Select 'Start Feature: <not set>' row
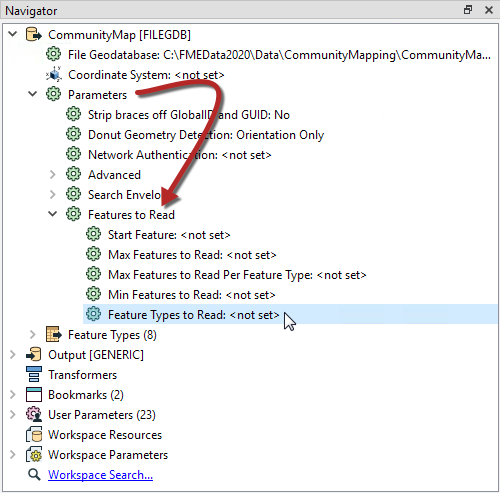 point(169,235)
